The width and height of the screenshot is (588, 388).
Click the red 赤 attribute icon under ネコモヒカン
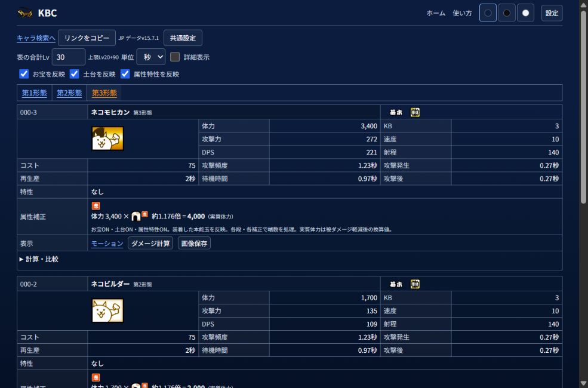(96, 206)
